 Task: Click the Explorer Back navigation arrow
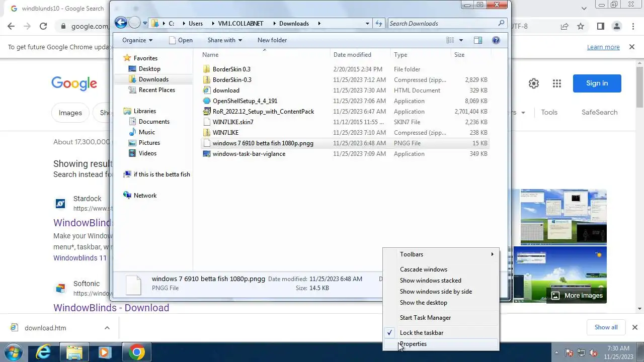point(121,23)
